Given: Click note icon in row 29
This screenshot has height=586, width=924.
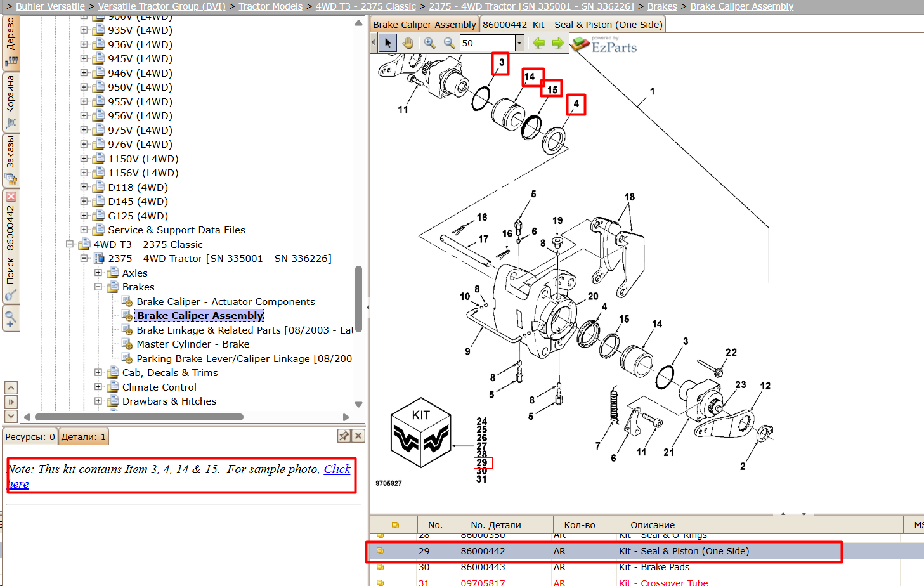Looking at the screenshot, I should pyautogui.click(x=380, y=551).
